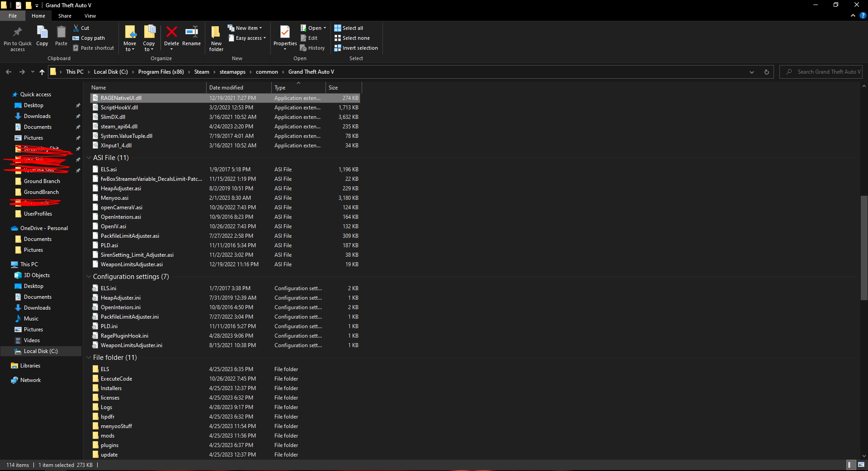Navigate to steamapps in the breadcrumb

click(232, 72)
